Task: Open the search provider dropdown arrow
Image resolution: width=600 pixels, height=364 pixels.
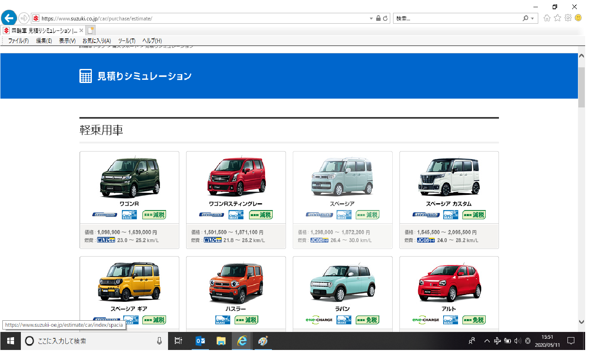Action: (x=532, y=18)
